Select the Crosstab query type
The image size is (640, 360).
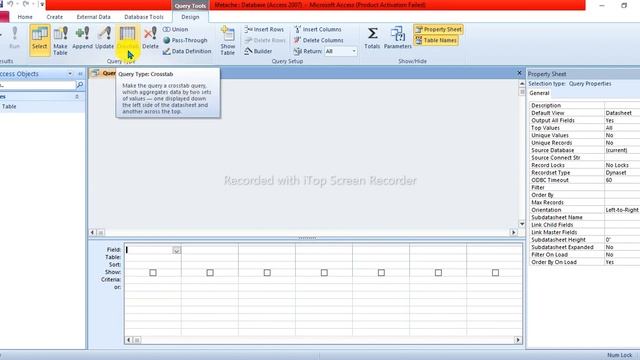pyautogui.click(x=127, y=38)
